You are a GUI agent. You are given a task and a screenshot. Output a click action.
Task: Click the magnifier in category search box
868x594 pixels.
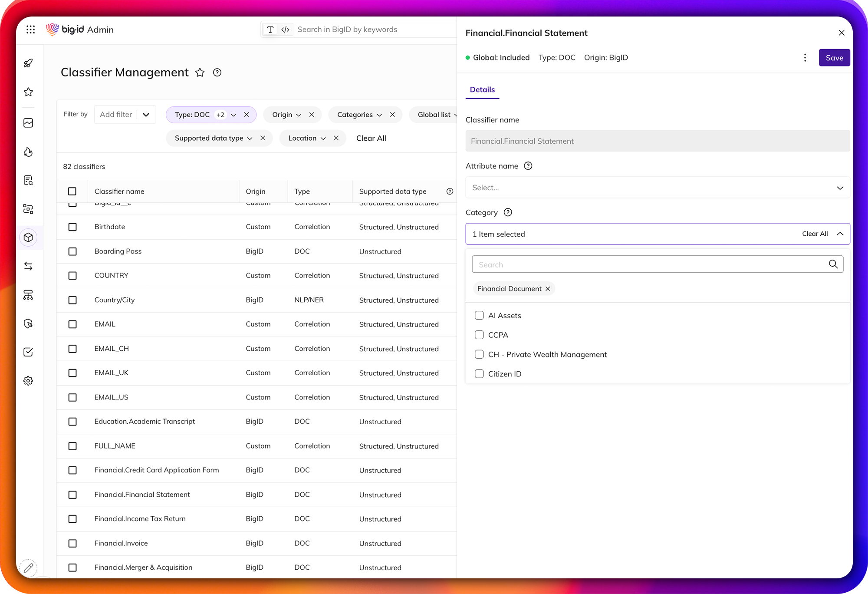[x=833, y=264]
